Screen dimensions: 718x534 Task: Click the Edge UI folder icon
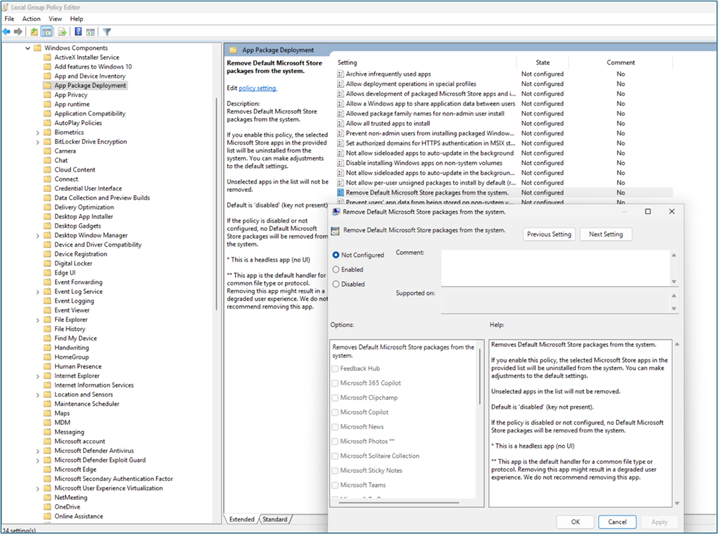point(47,272)
